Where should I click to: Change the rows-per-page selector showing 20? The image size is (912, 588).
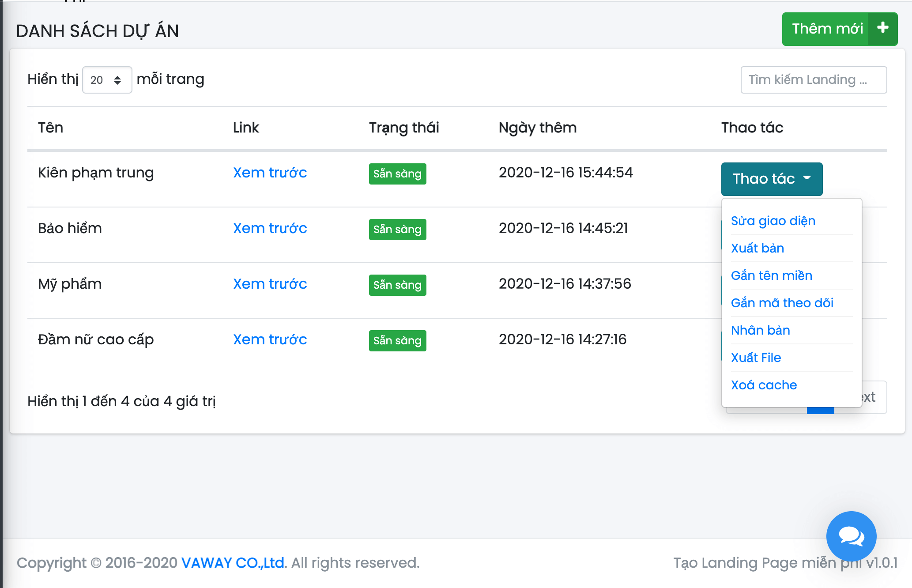[107, 80]
